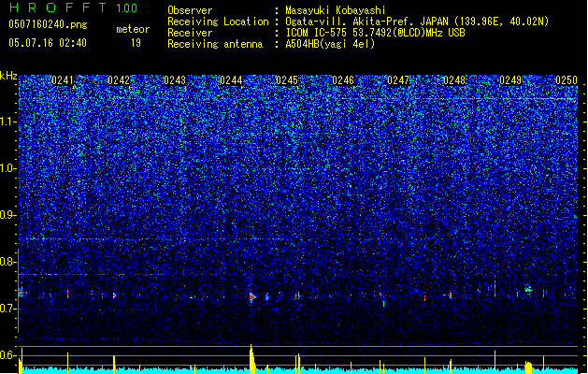
Task: Click the Ogata-vill. Akita-Pref. JAPAN location text
Action: coord(417,22)
